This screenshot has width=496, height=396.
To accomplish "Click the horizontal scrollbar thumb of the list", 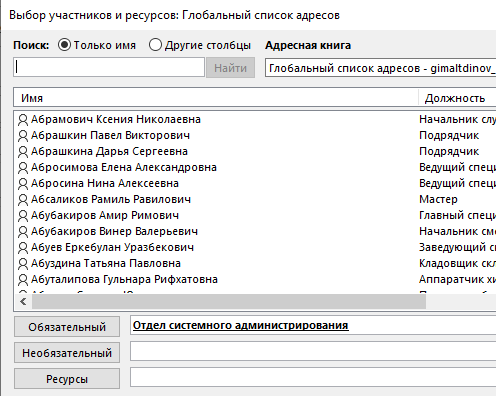I will click(229, 302).
